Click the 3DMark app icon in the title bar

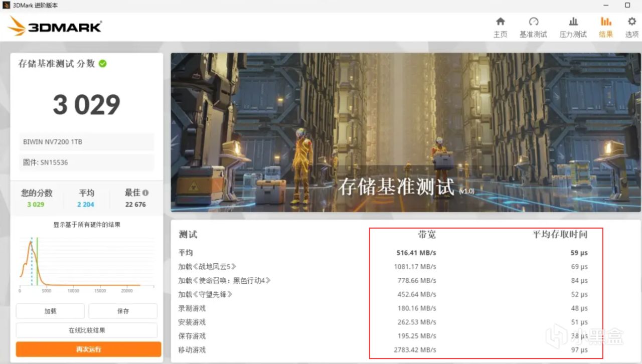(x=6, y=5)
